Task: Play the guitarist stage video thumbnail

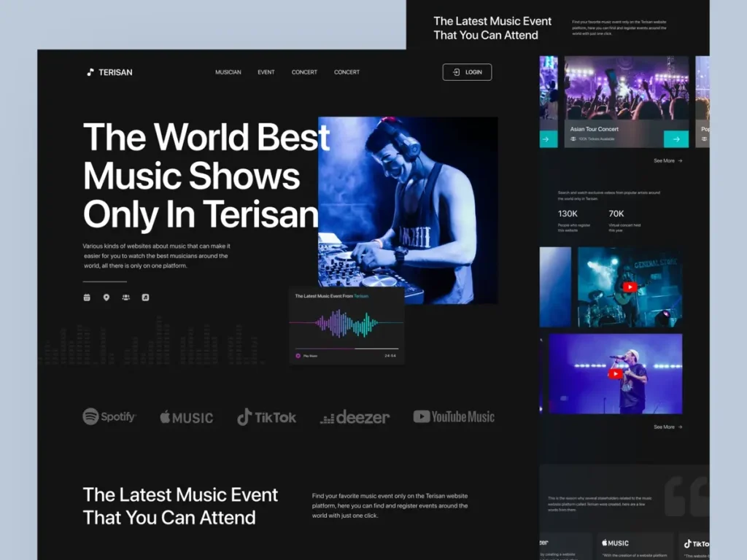Action: coord(630,287)
